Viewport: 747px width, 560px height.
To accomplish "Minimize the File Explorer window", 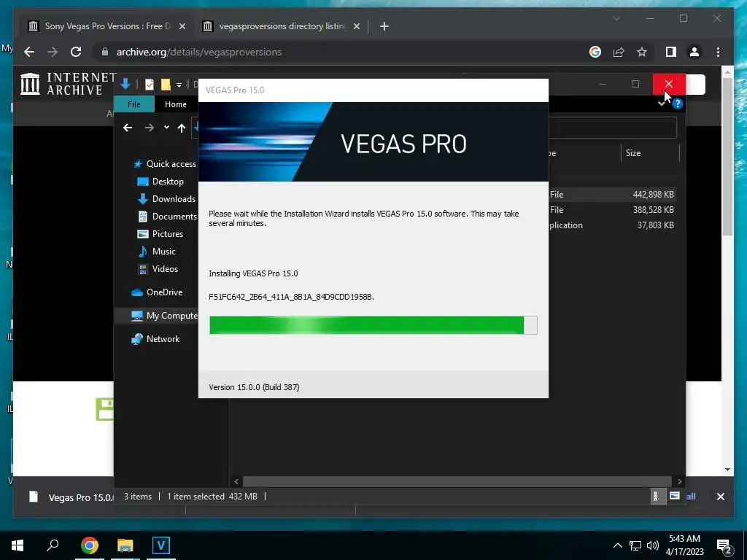I will pyautogui.click(x=602, y=84).
